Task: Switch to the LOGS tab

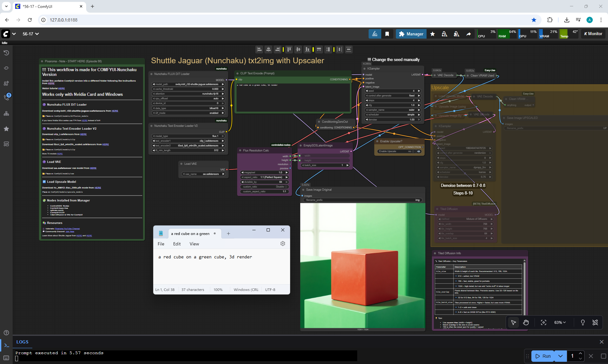Action: pyautogui.click(x=22, y=342)
